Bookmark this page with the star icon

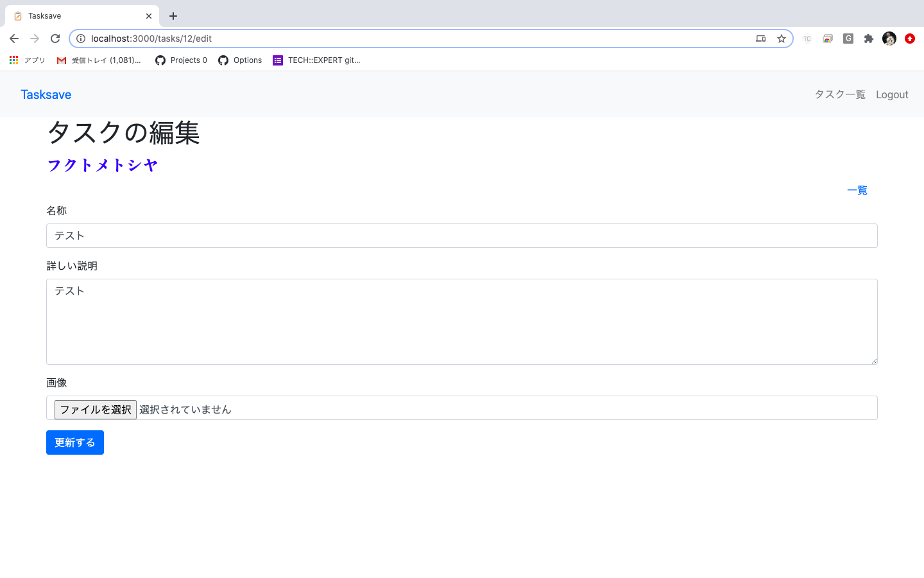(782, 39)
